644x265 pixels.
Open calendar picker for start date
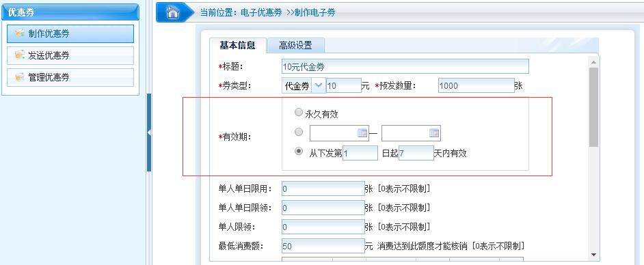(x=362, y=133)
